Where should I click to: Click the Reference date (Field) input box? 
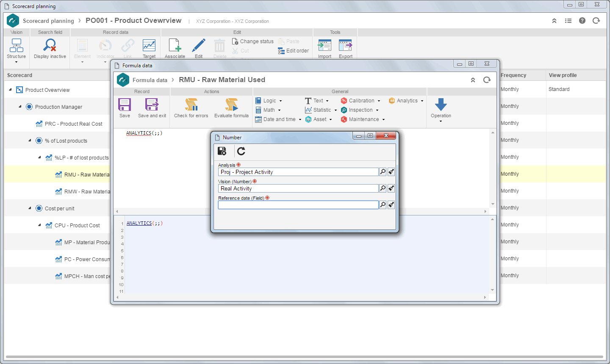coord(298,205)
